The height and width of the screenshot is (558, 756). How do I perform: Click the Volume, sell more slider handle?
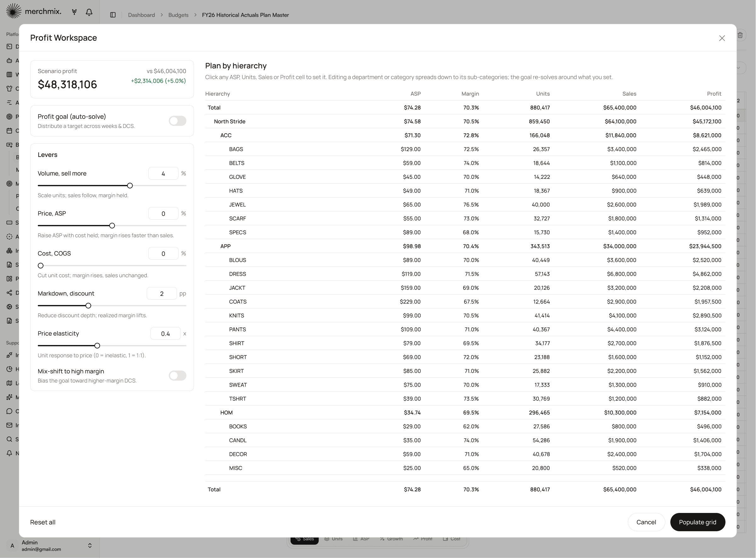coord(130,186)
